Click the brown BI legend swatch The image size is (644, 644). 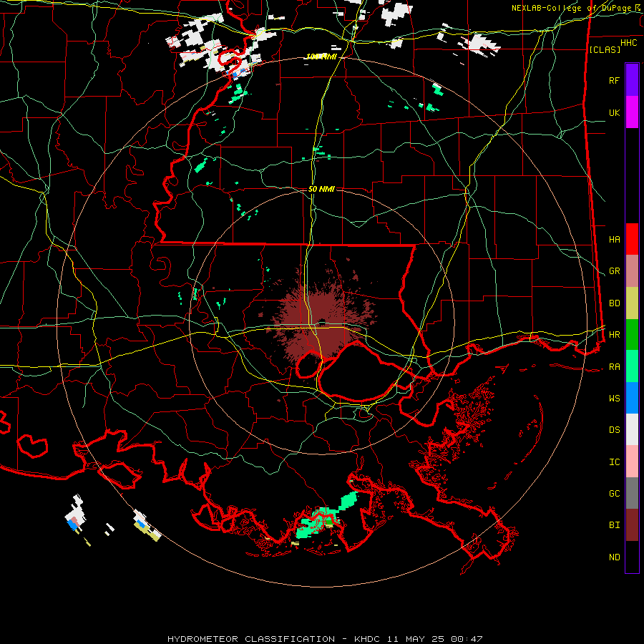point(632,525)
